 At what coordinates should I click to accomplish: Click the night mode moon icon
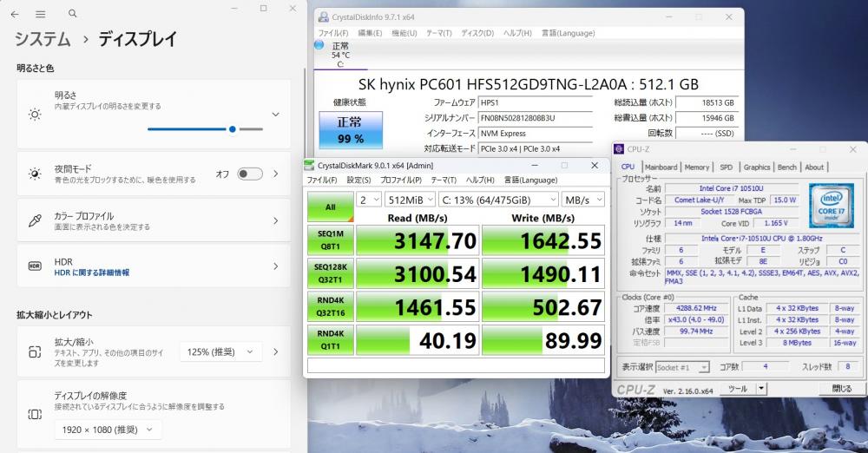(35, 174)
